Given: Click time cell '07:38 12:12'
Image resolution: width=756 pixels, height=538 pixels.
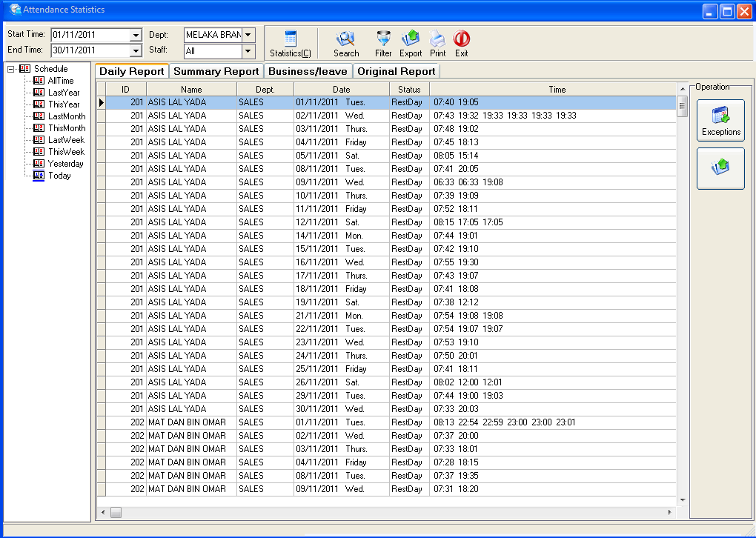Looking at the screenshot, I should pos(552,302).
